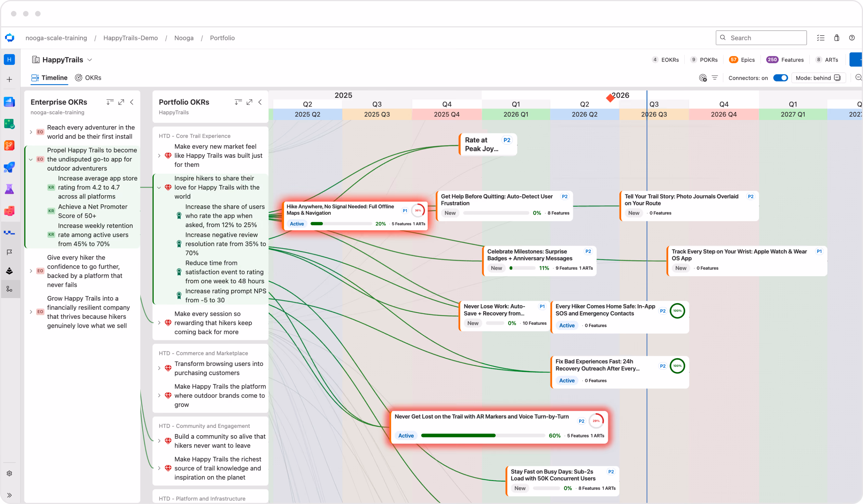Open the marketplace shopping bag icon
The height and width of the screenshot is (504, 863).
[837, 38]
